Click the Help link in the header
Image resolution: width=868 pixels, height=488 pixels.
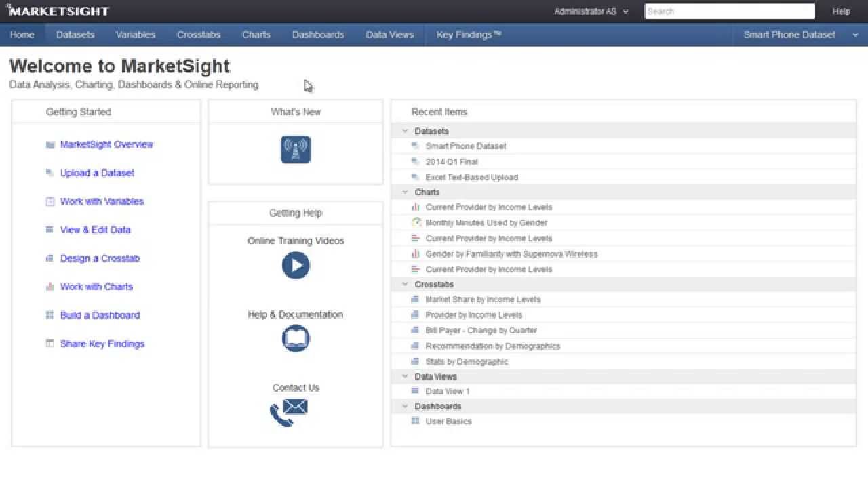pyautogui.click(x=842, y=12)
